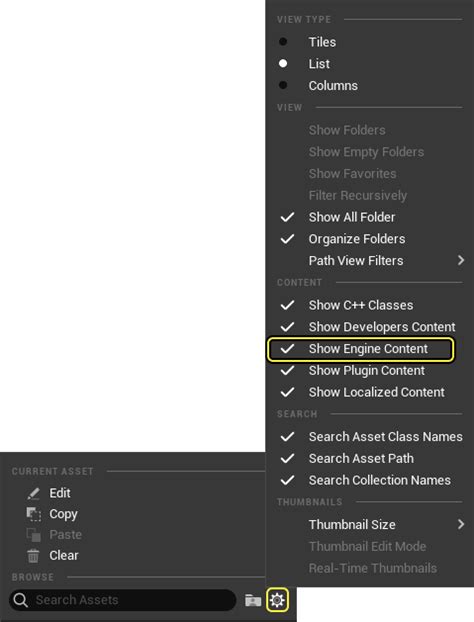Choose the Columns view type option
The image size is (474, 622).
[333, 85]
